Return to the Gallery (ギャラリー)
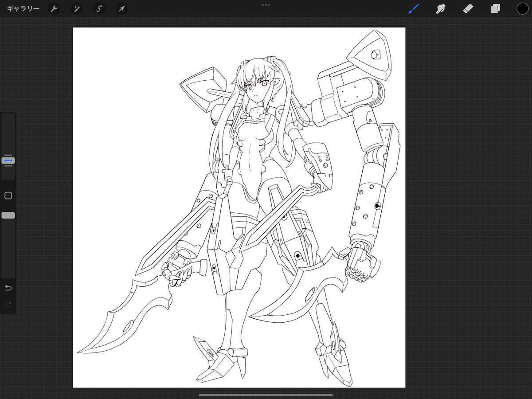The width and height of the screenshot is (532, 399). click(23, 9)
